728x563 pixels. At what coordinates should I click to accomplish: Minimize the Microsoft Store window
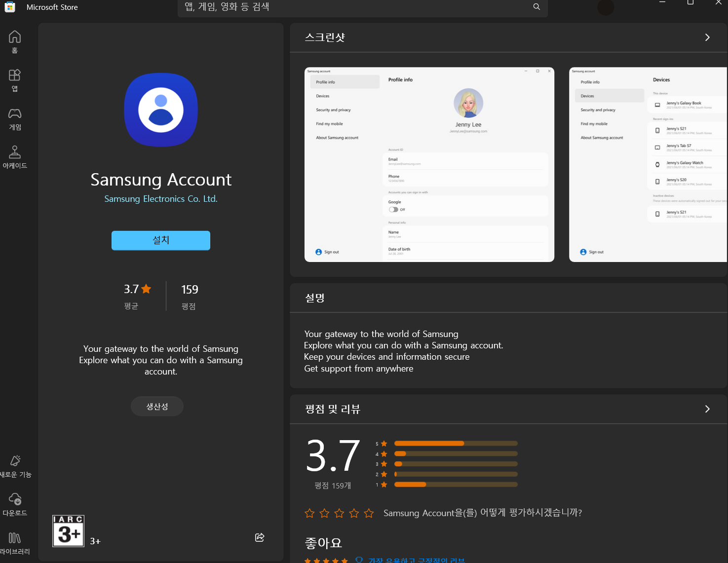[662, 2]
